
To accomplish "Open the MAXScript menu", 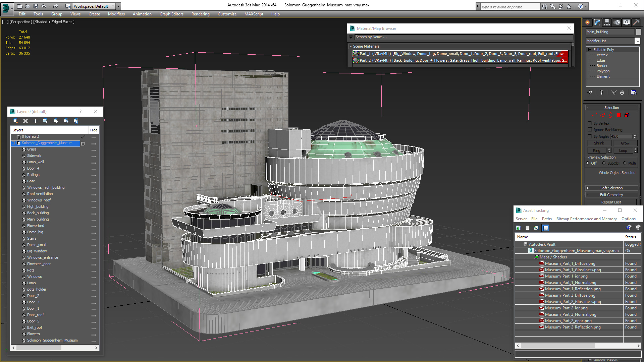I will 254,14.
